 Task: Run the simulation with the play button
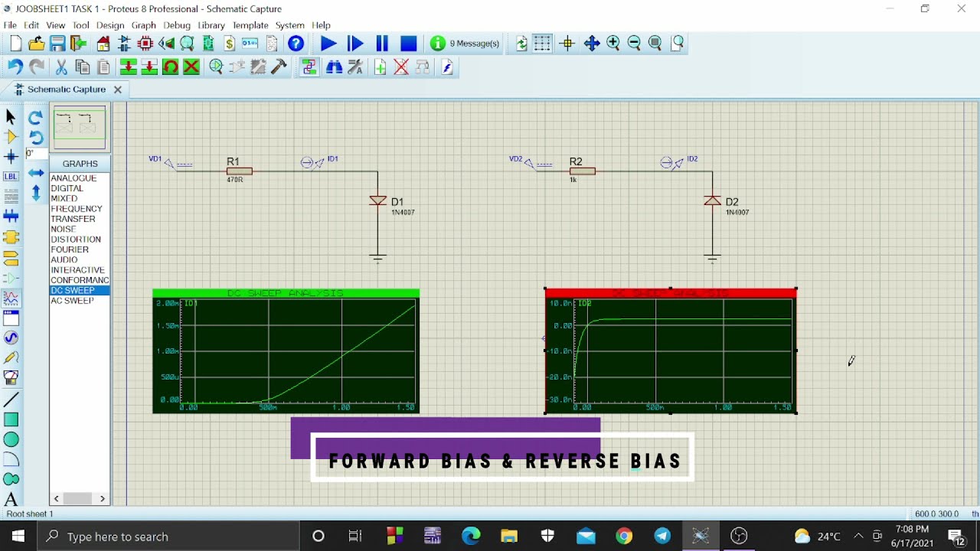coord(328,44)
